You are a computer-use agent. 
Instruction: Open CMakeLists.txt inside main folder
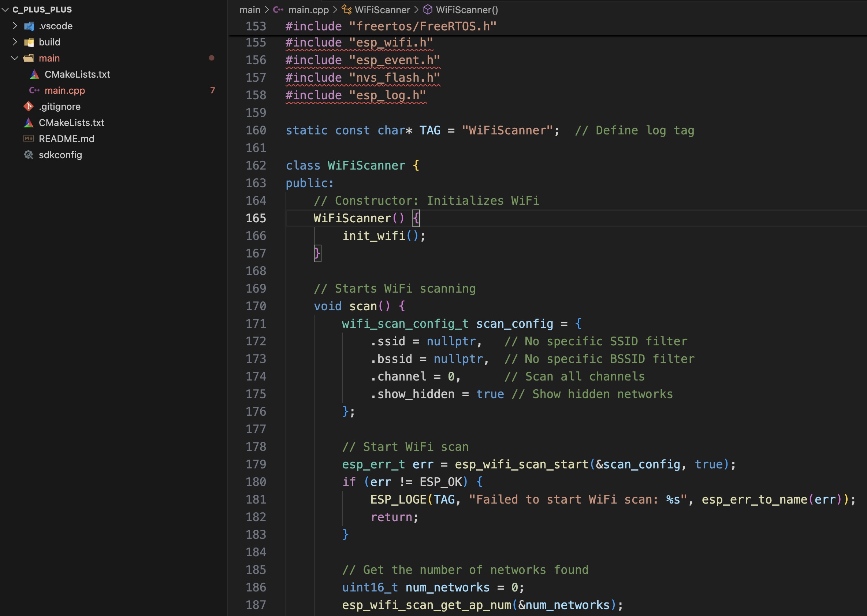(77, 74)
